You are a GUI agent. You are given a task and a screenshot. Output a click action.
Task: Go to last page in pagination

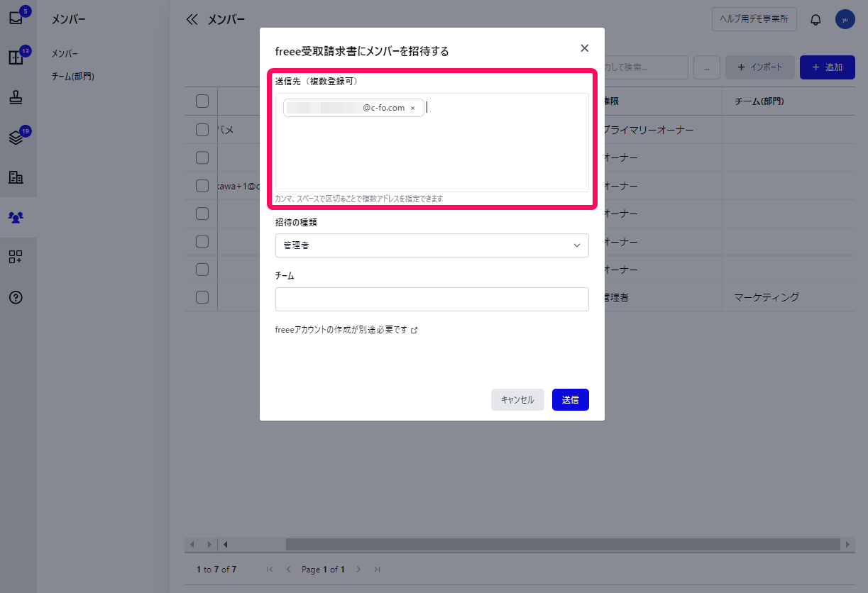click(377, 569)
